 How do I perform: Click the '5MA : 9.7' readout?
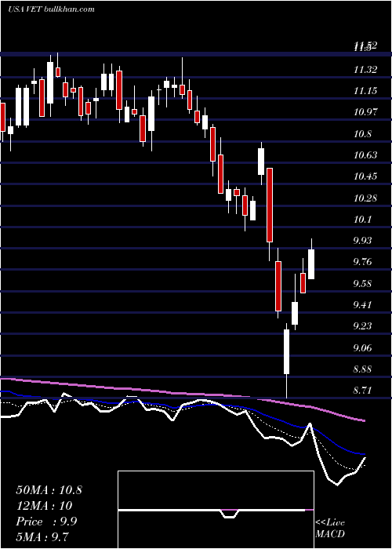pos(44,536)
